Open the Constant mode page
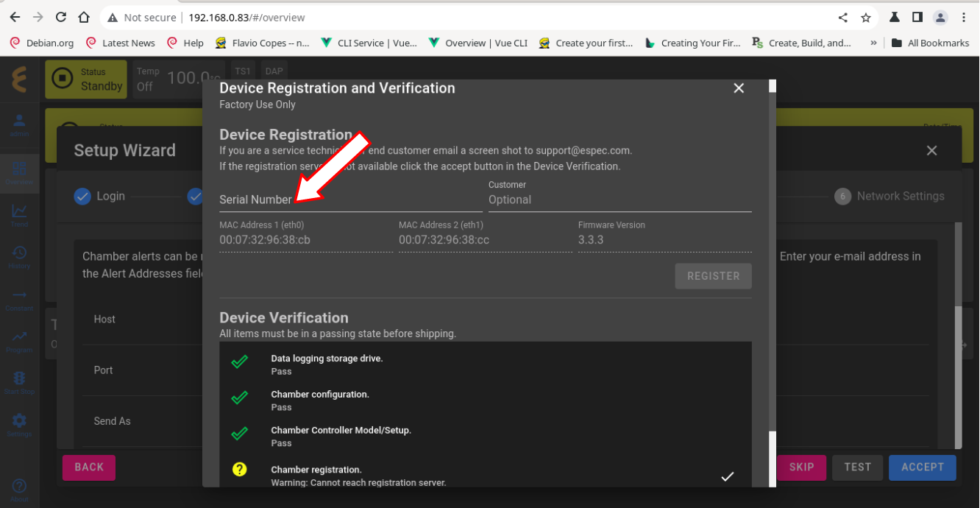This screenshot has width=980, height=508. (x=19, y=300)
